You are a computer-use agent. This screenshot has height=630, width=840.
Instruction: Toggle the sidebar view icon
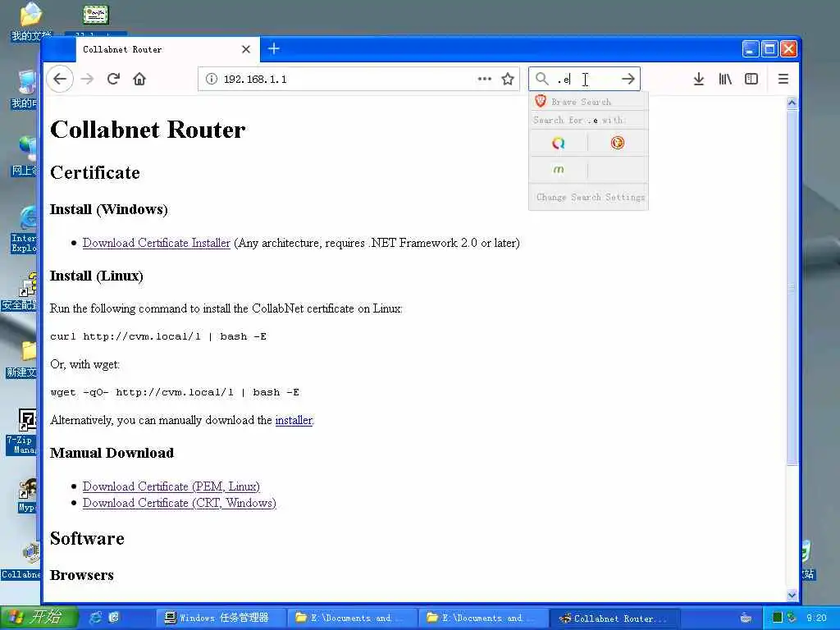tap(751, 80)
